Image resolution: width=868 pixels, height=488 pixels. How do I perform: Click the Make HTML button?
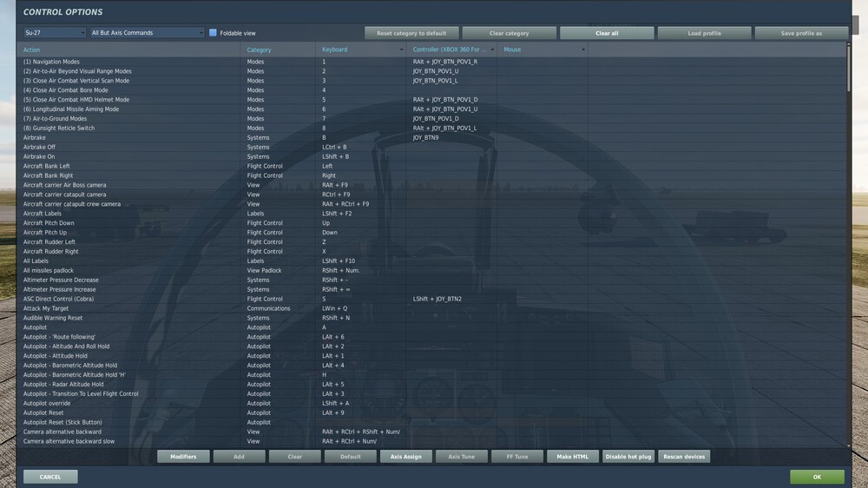572,457
